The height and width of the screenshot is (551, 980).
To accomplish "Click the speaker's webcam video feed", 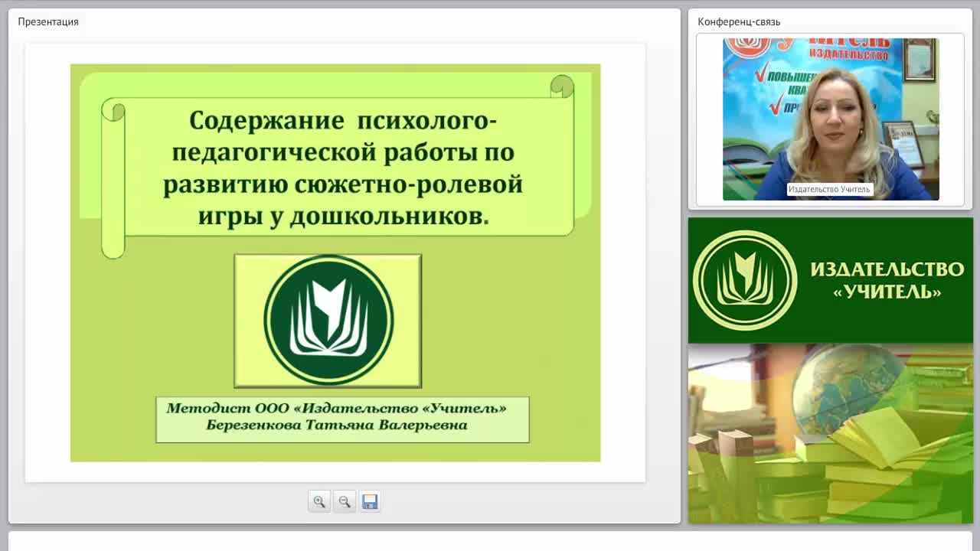I will tap(831, 119).
